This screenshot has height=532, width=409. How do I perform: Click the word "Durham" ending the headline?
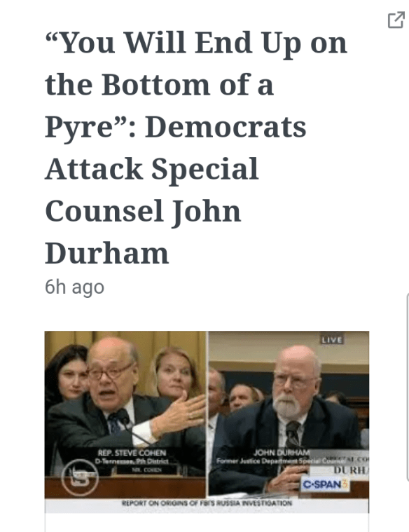[x=107, y=253]
